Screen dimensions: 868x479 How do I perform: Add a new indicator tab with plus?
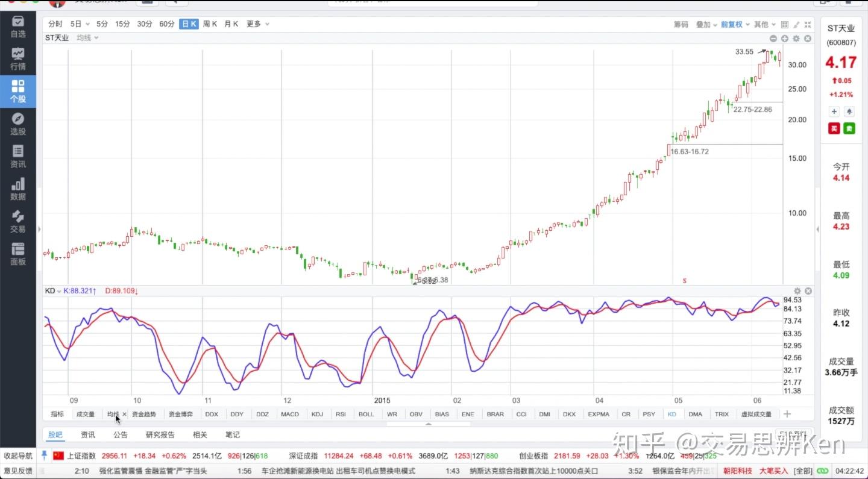click(787, 414)
